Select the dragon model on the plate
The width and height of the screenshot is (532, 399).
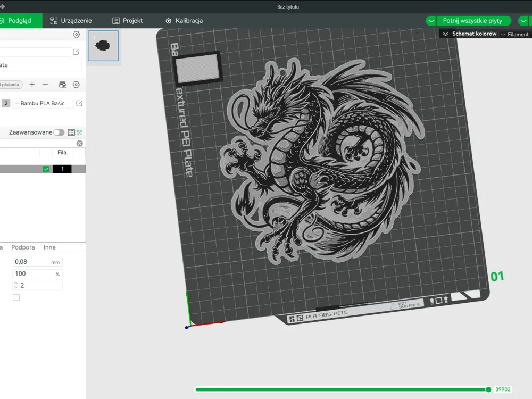323,162
